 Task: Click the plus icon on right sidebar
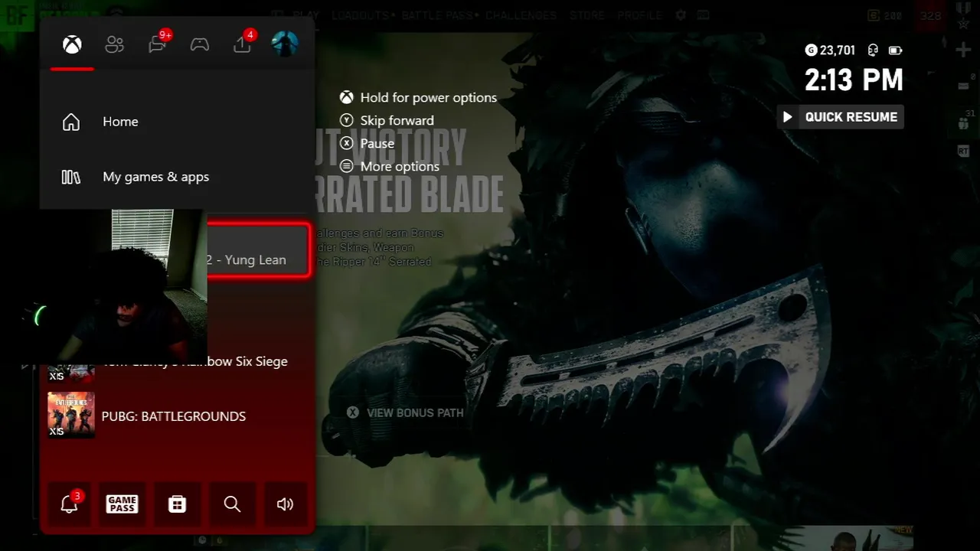click(x=963, y=50)
